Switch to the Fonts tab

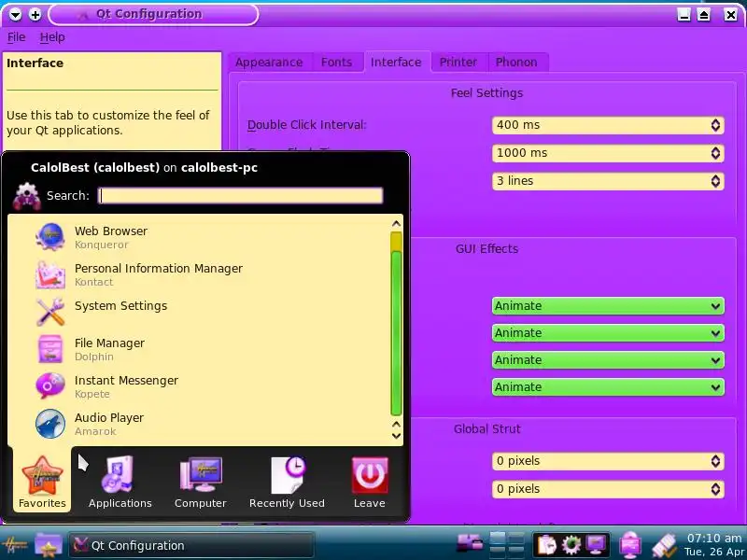coord(336,63)
